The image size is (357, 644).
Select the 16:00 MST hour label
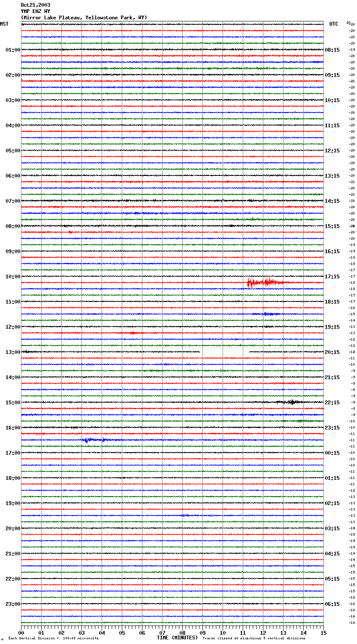(13, 428)
